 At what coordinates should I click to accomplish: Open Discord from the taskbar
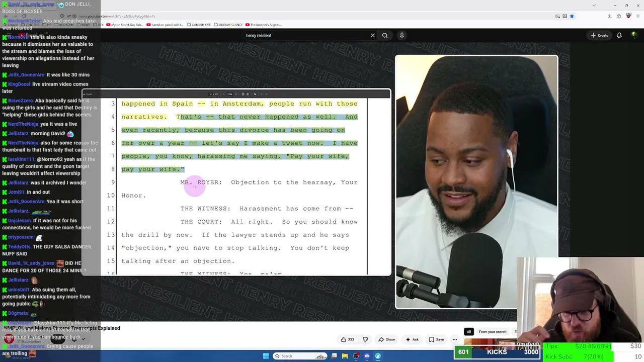point(367,356)
